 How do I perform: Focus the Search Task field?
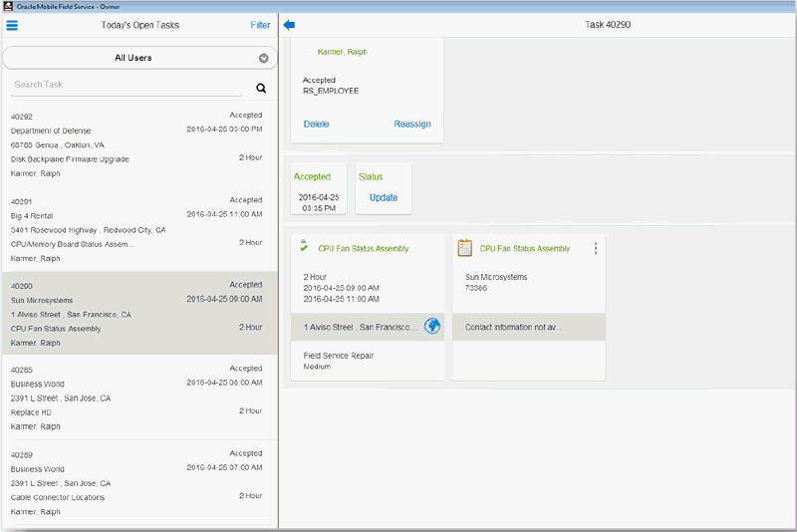tap(128, 85)
